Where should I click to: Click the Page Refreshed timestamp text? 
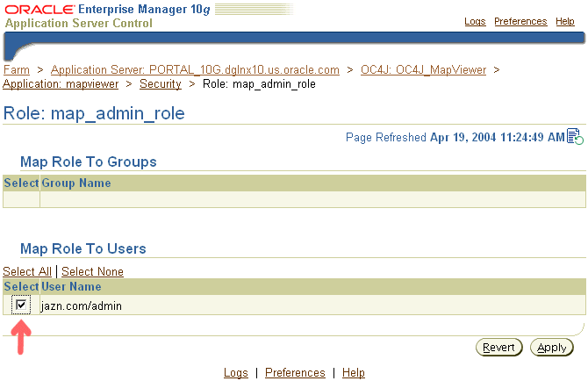pos(455,137)
